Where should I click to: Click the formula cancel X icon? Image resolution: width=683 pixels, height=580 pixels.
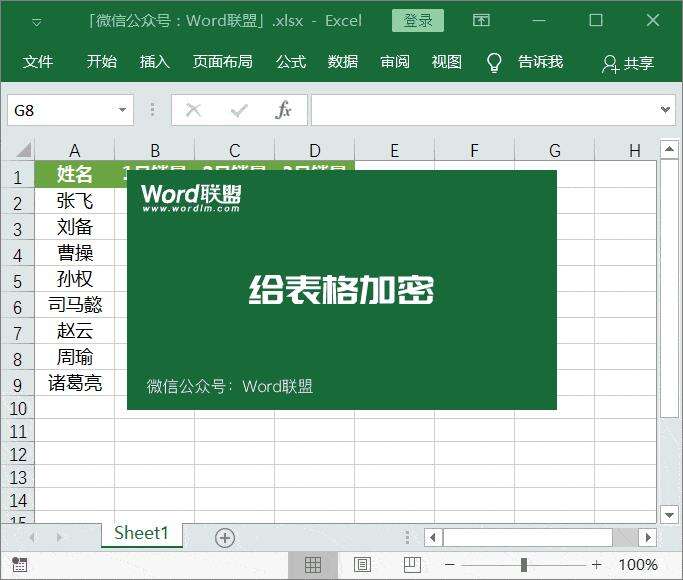[193, 110]
